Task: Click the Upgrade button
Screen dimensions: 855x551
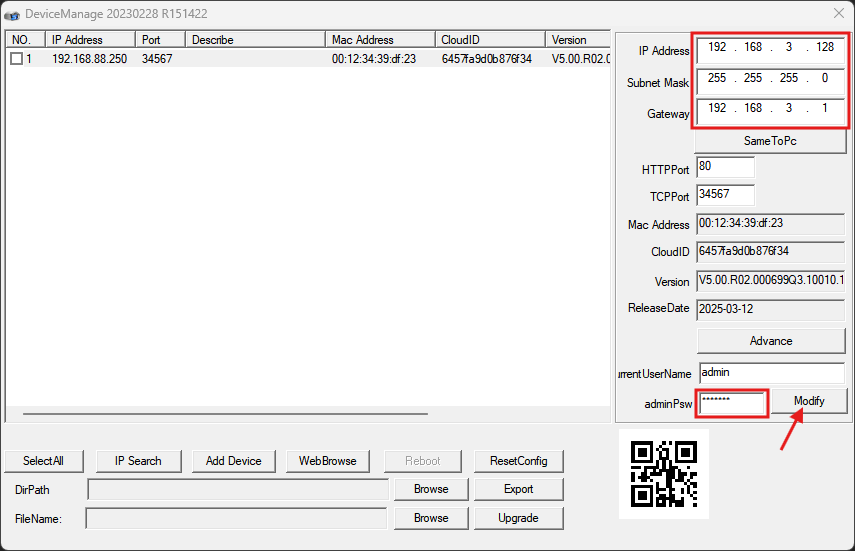Action: [518, 518]
